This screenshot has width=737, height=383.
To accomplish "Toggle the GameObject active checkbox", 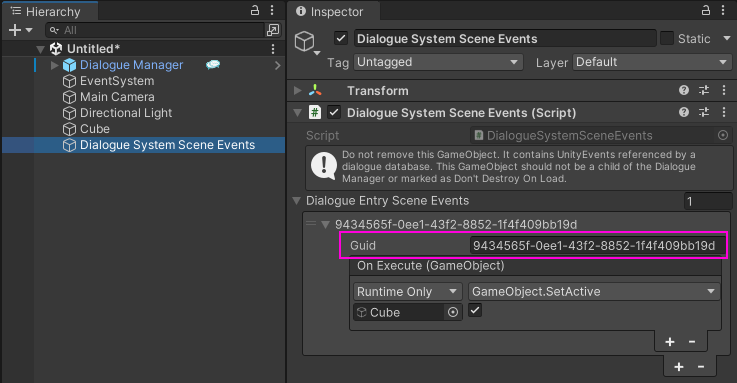I will point(341,38).
